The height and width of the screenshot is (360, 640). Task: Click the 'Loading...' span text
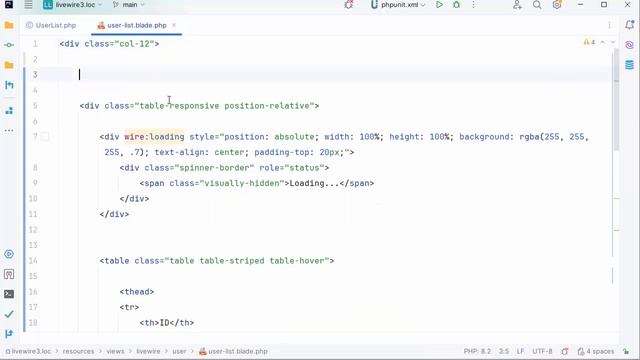click(314, 183)
